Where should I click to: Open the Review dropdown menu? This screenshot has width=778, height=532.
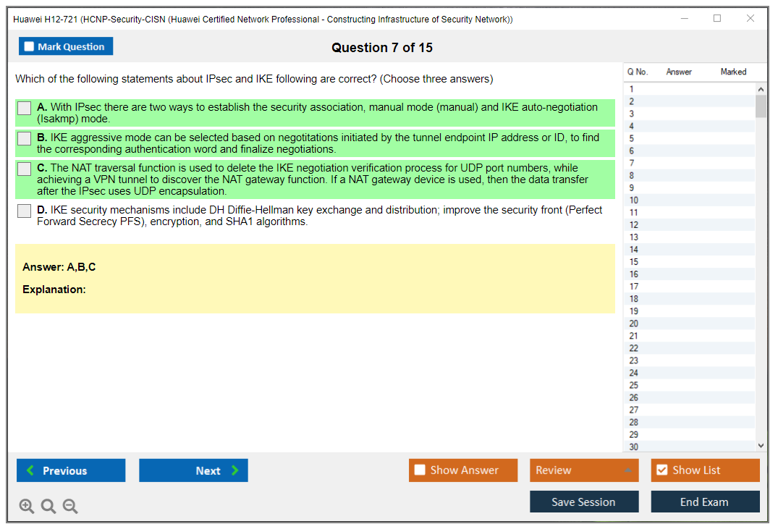click(583, 470)
